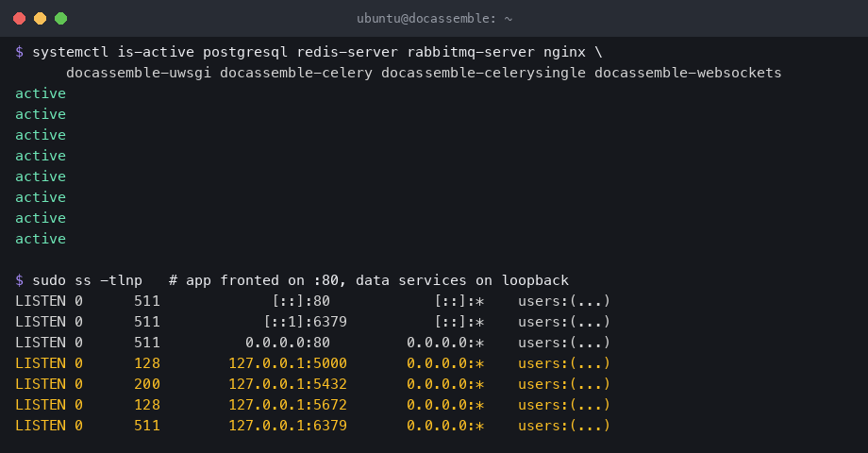Click 'postgresql' in the systemctl command
Screen dimensions: 868x453
(x=245, y=53)
